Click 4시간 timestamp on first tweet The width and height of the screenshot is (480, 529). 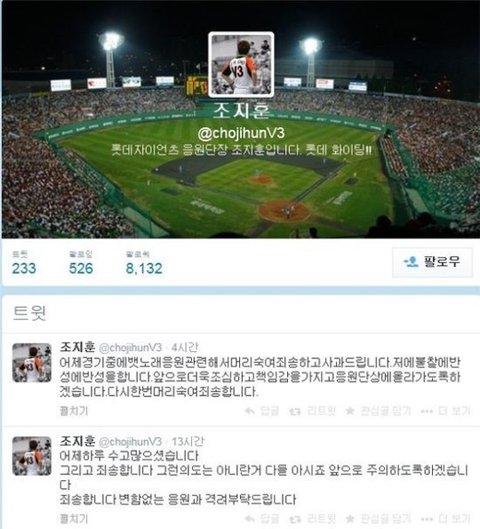coord(185,347)
